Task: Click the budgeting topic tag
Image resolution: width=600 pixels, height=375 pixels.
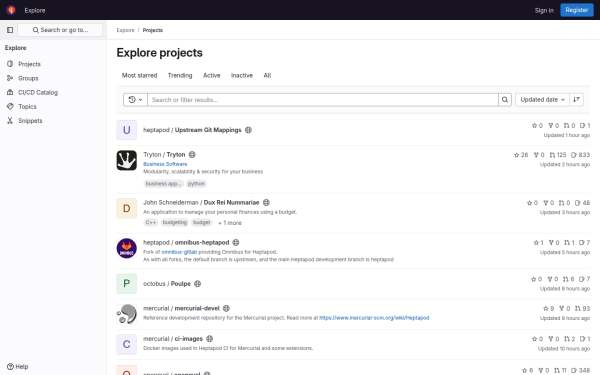Action: tap(174, 222)
